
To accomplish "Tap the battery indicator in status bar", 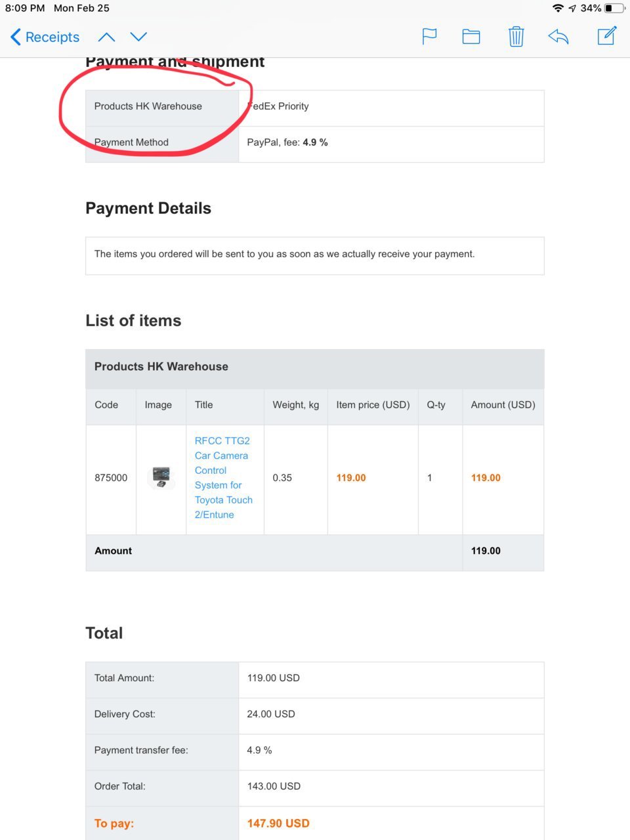I will tap(614, 8).
